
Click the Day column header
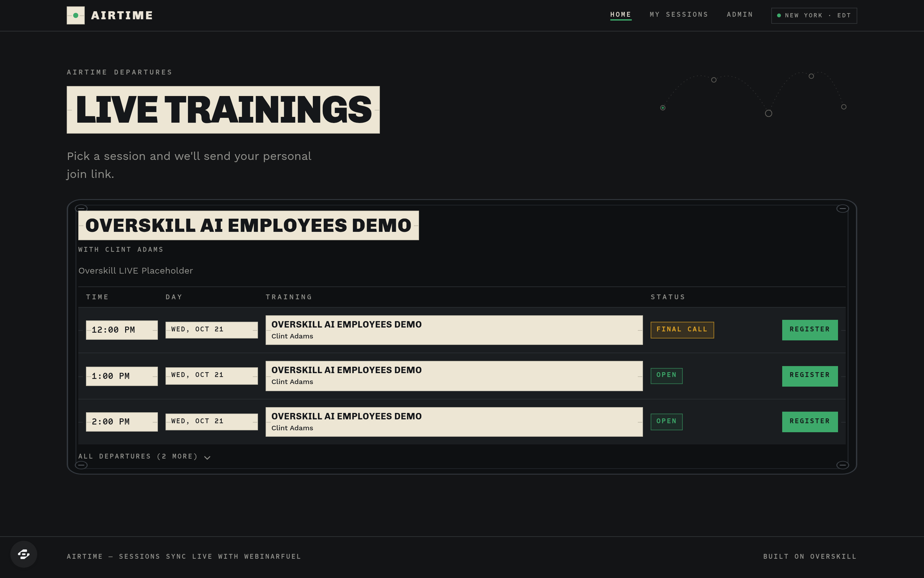[174, 297]
